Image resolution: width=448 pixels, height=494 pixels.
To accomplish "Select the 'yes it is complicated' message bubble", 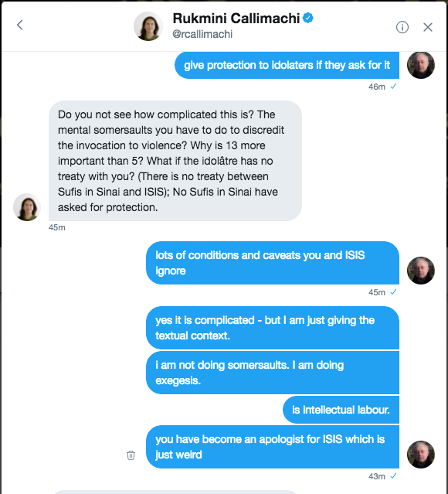I will [x=273, y=328].
